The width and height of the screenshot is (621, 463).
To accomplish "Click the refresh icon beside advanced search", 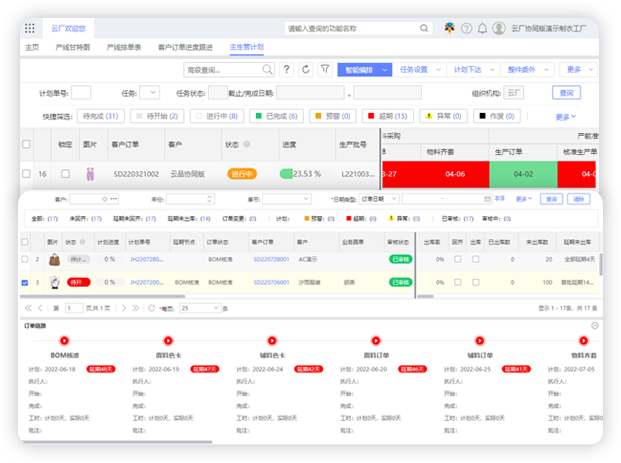I will point(305,70).
